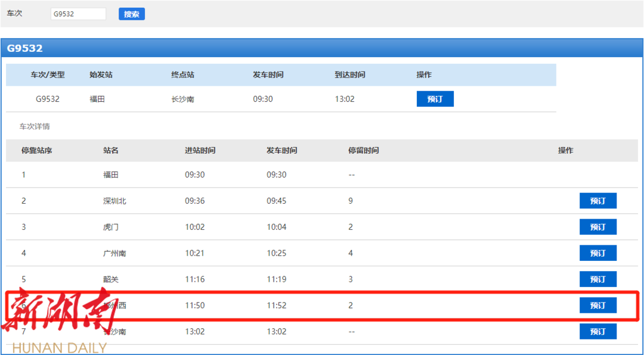This screenshot has height=355, width=644.
Task: Select 深圳北 station name in the stop list
Action: point(114,201)
